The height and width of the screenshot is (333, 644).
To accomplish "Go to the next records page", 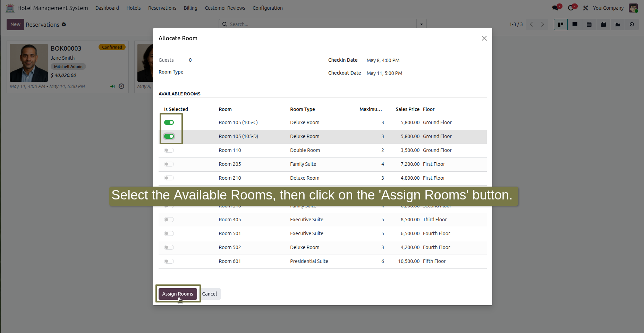I will click(543, 24).
